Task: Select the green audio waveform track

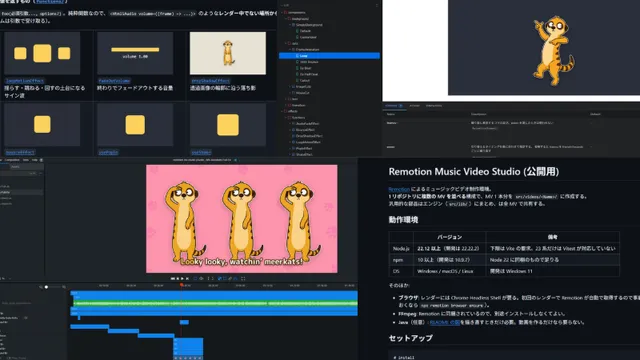Action: click(215, 303)
